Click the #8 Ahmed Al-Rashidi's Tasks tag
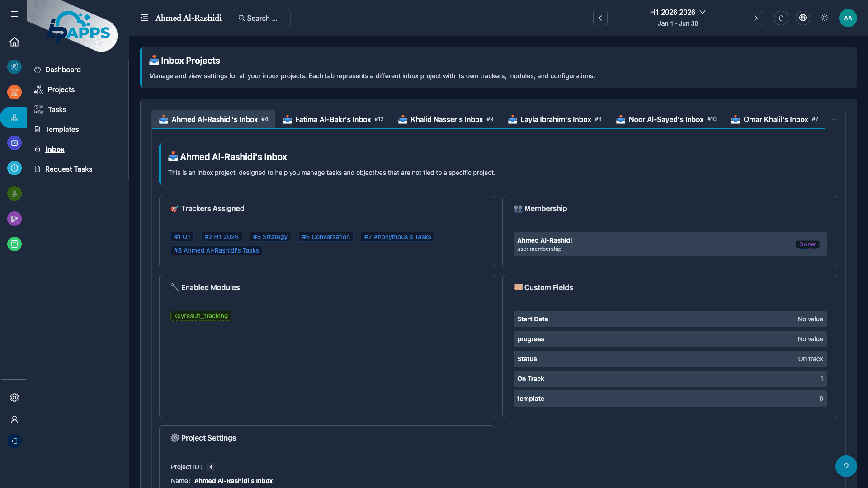868x488 pixels. (217, 250)
